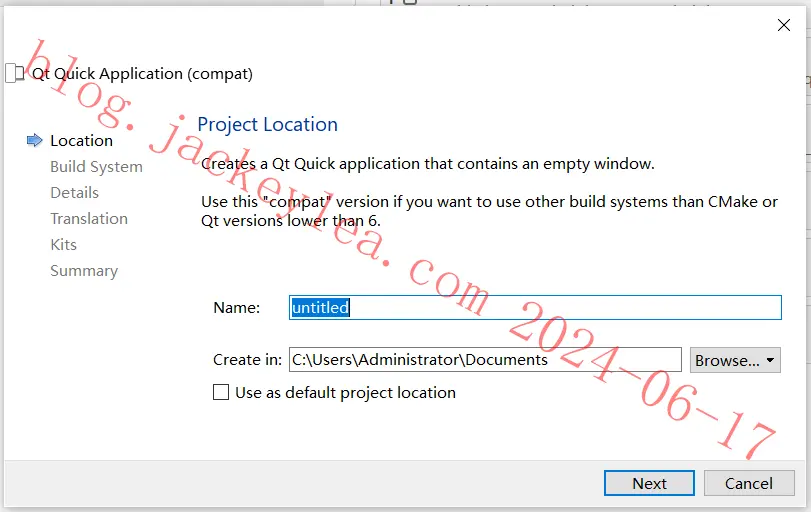Go to the Next wizard page
This screenshot has width=811, height=512.
click(649, 483)
